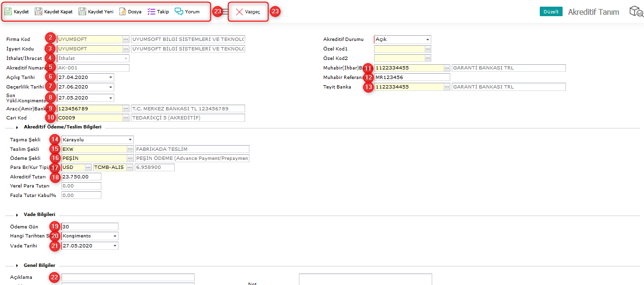Click the Kaydet Kapat toolbar button
Screen dimensions: 644x285
(53, 11)
